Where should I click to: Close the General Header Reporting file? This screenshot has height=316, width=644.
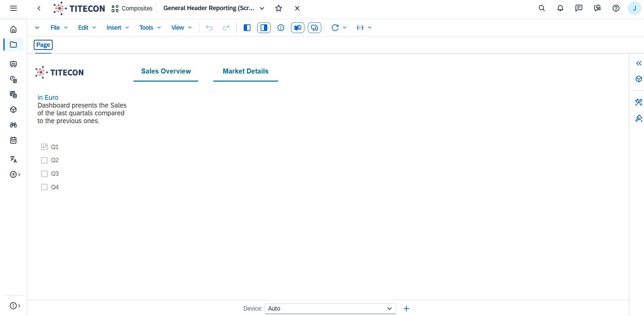click(x=297, y=8)
